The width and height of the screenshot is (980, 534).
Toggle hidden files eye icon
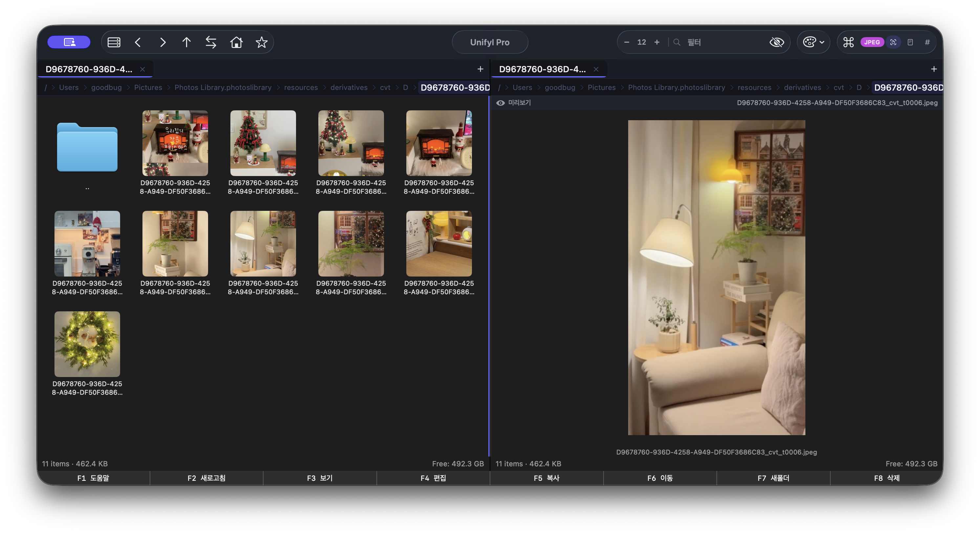pos(777,42)
